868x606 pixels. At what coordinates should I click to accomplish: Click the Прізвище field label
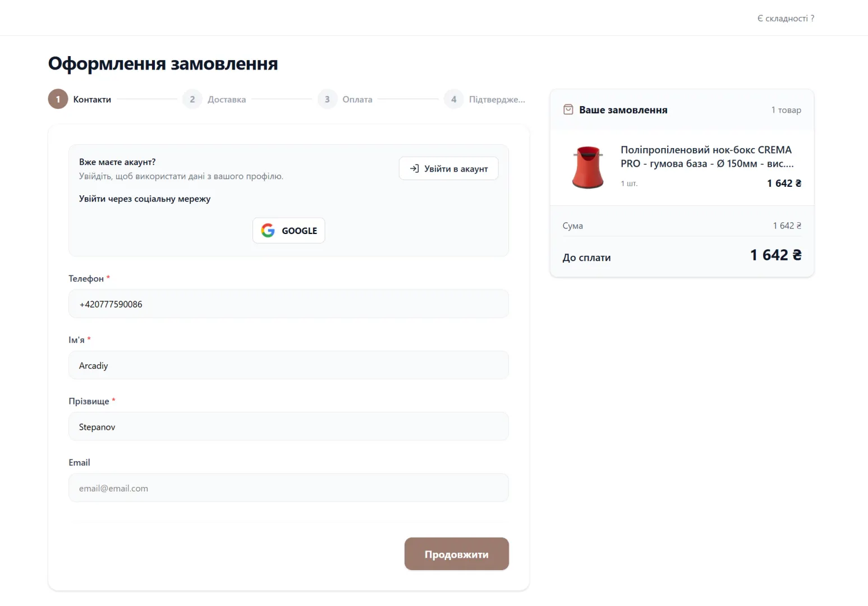(89, 401)
